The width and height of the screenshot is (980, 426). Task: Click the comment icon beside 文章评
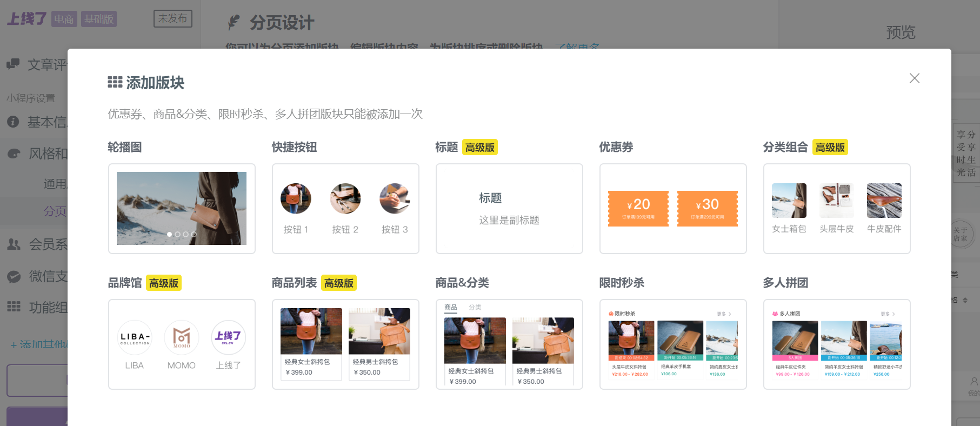coord(13,64)
